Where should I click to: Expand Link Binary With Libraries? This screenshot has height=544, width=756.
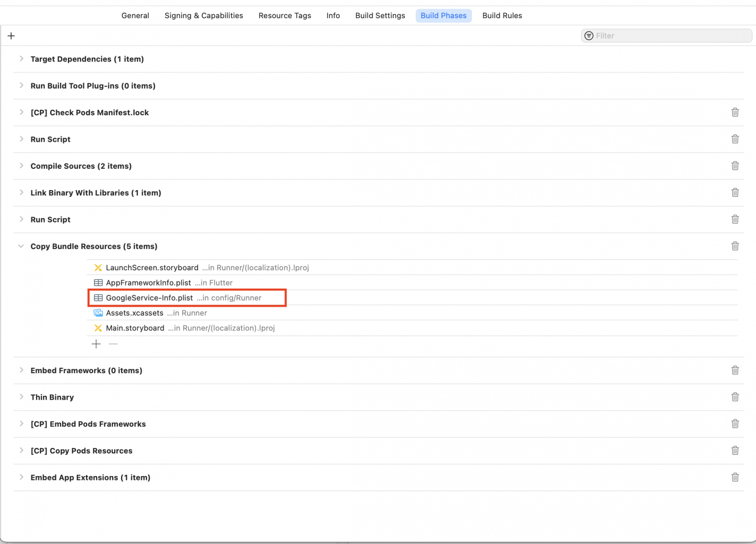tap(21, 193)
